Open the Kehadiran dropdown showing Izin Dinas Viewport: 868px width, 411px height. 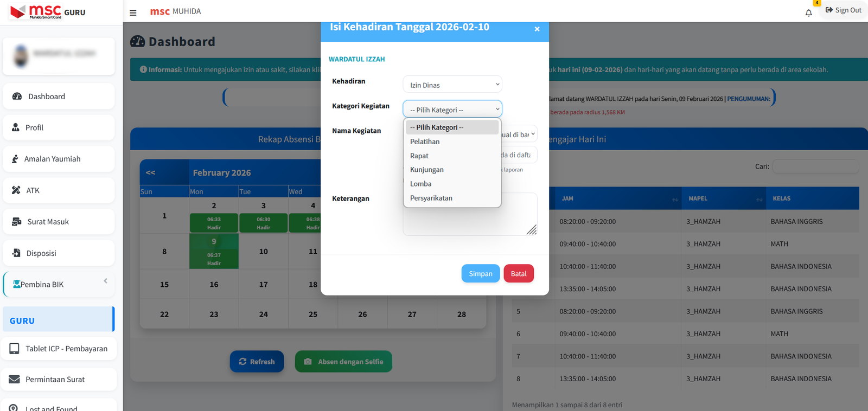452,85
